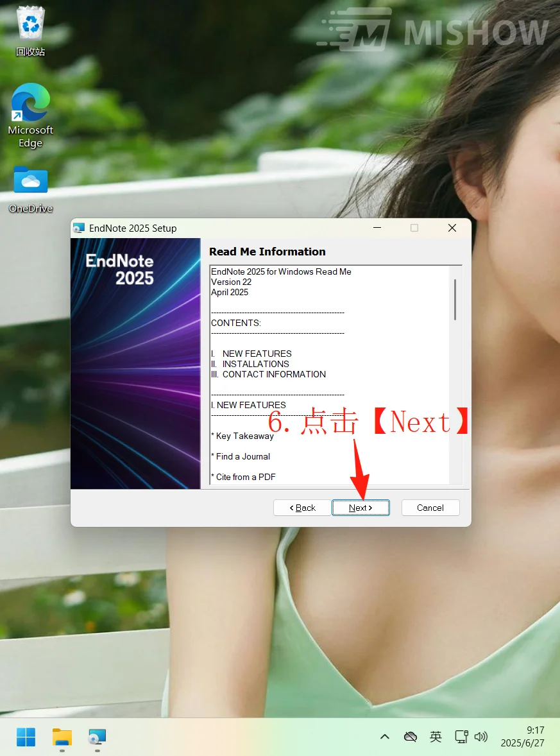Open the volume speaker icon

pos(481,737)
